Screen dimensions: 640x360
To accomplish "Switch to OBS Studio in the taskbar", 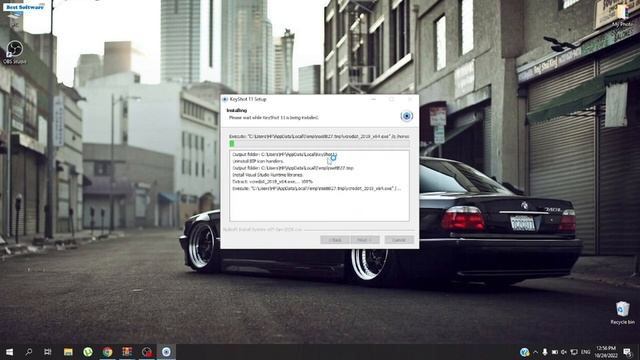I will [x=147, y=352].
